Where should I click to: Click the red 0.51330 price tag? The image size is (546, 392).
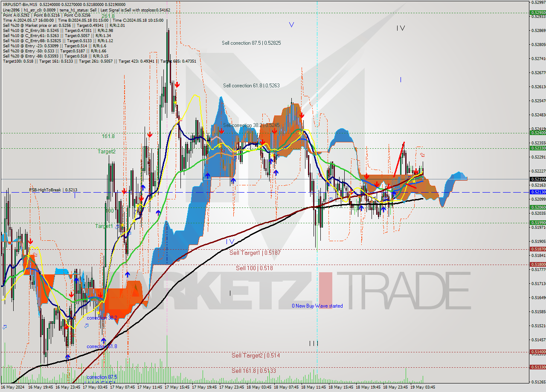click(x=538, y=367)
